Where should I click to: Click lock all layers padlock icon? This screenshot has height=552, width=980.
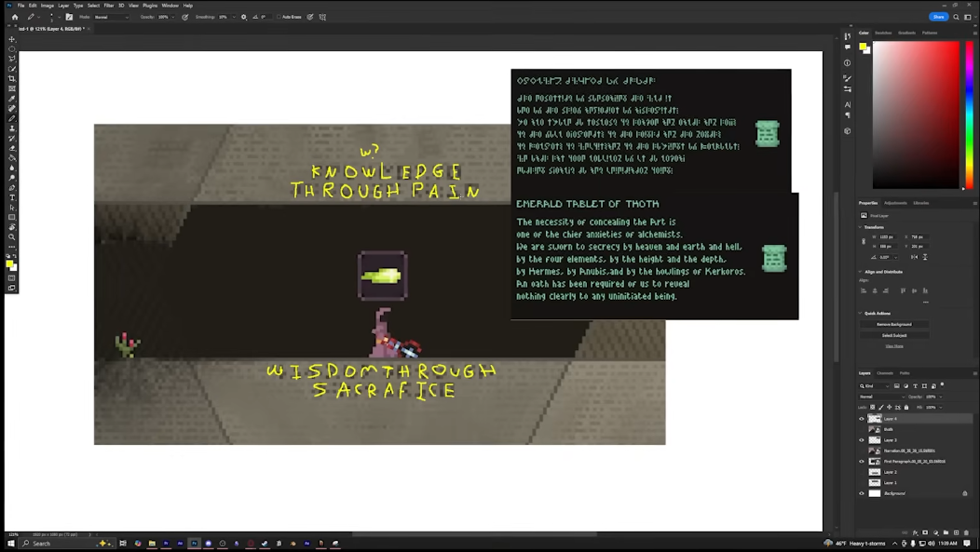906,407
